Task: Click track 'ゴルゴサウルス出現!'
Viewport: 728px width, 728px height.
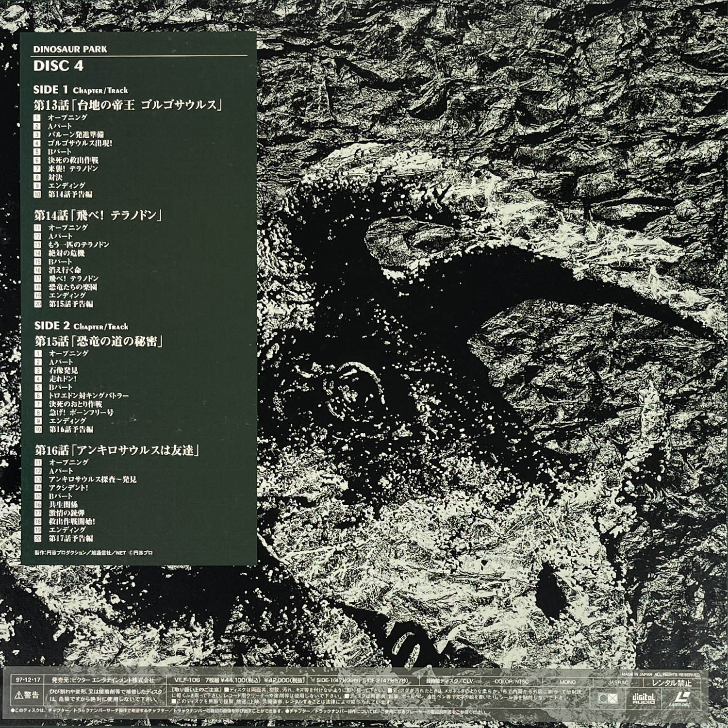Action: coord(80,143)
